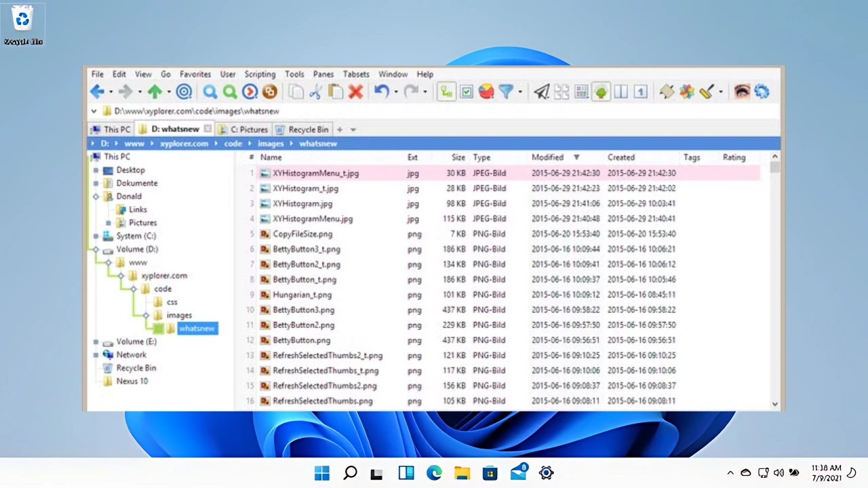Click the address bar path field
868x488 pixels.
[x=434, y=110]
